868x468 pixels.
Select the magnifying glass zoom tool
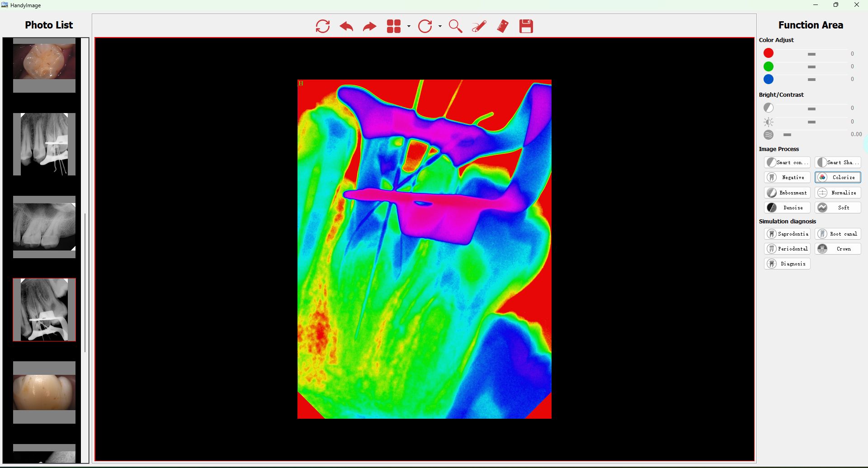(455, 26)
